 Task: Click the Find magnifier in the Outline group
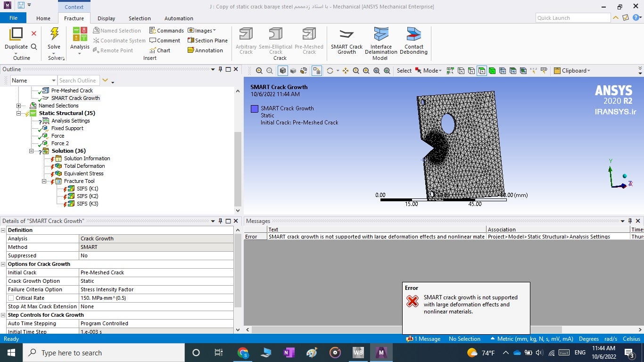click(x=34, y=47)
